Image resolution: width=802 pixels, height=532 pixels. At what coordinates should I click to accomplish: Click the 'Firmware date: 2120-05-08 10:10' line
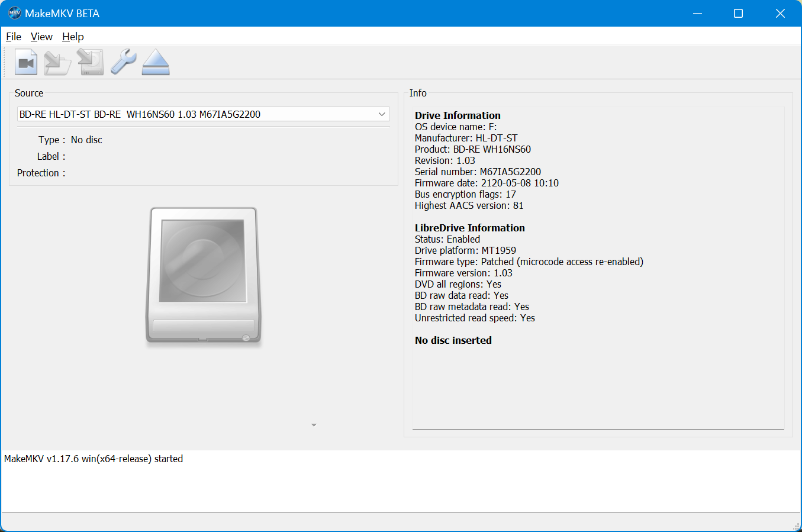487,183
